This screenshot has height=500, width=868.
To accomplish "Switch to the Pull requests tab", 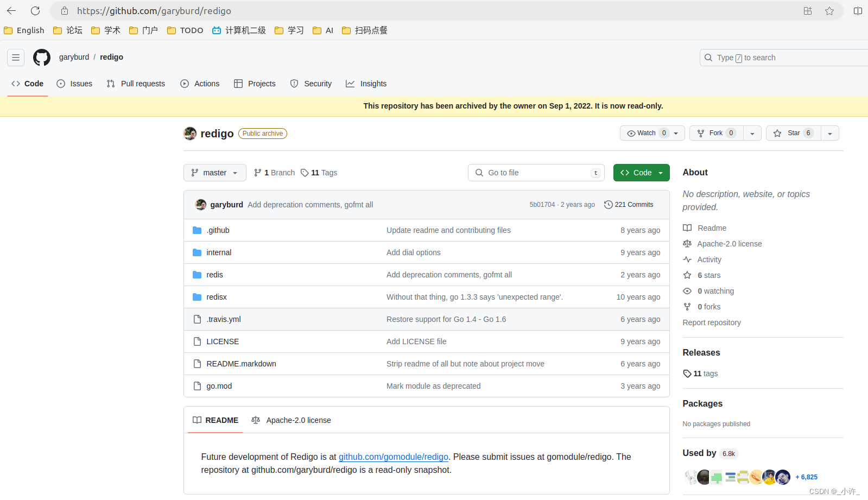I will coord(136,84).
